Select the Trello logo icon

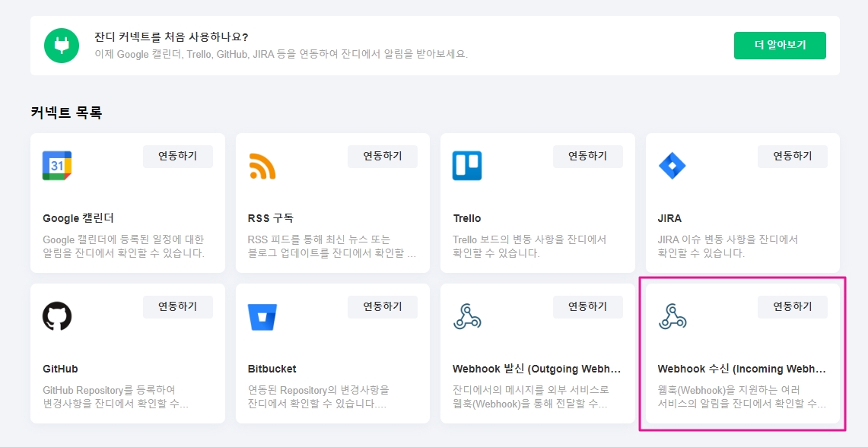tap(467, 166)
